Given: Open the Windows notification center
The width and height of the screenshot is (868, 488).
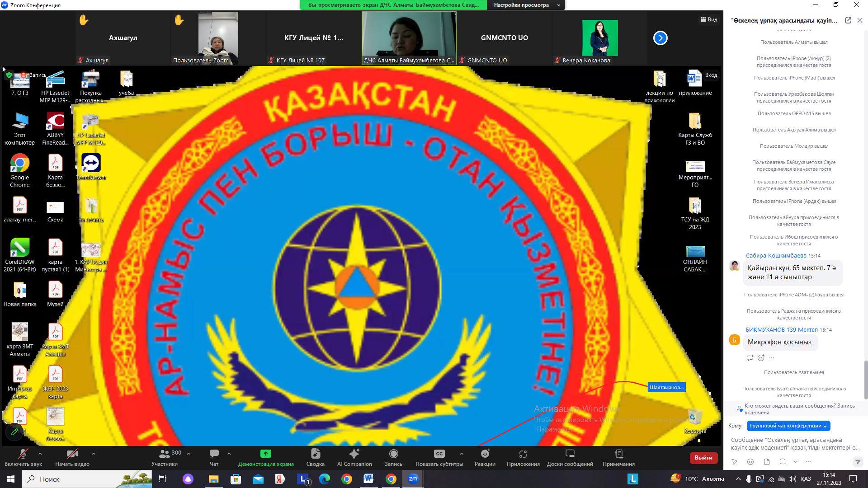Looking at the screenshot, I should click(853, 479).
